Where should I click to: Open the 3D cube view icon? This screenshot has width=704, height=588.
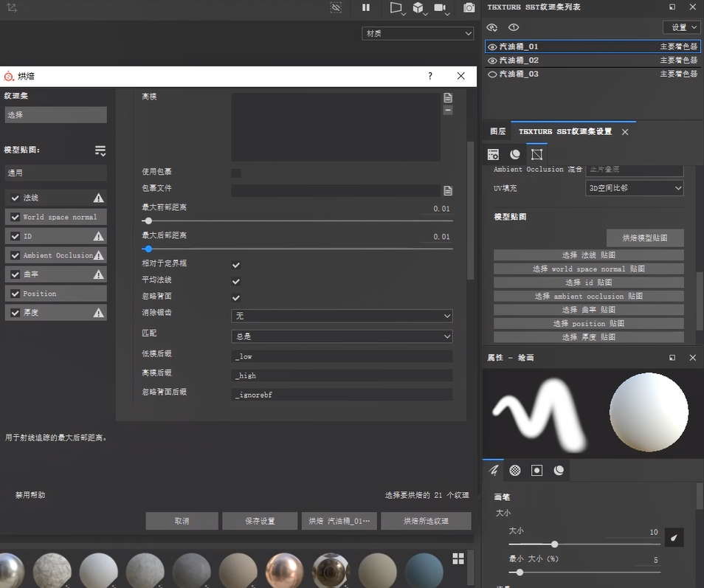click(x=418, y=7)
